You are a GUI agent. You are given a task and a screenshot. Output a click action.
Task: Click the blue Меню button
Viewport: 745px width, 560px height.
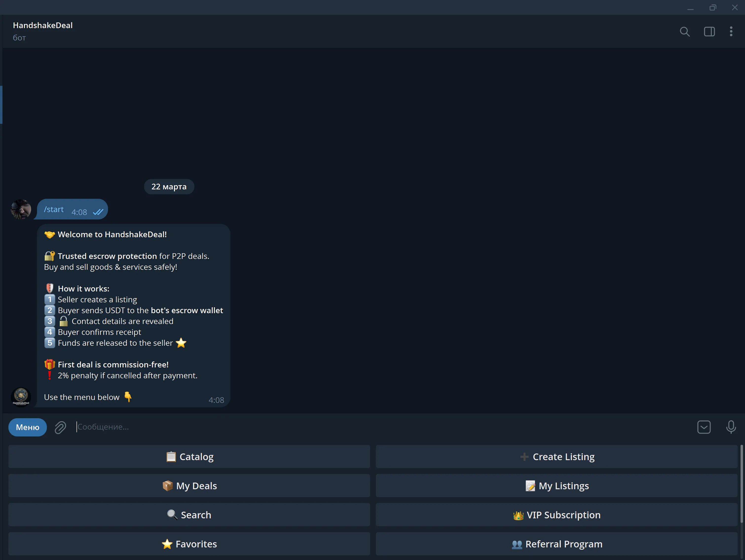28,427
